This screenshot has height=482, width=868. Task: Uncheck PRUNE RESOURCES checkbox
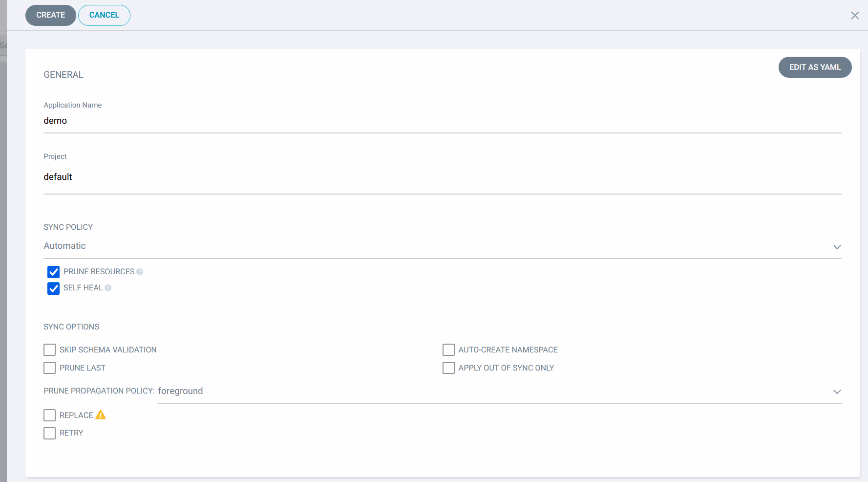coord(54,272)
